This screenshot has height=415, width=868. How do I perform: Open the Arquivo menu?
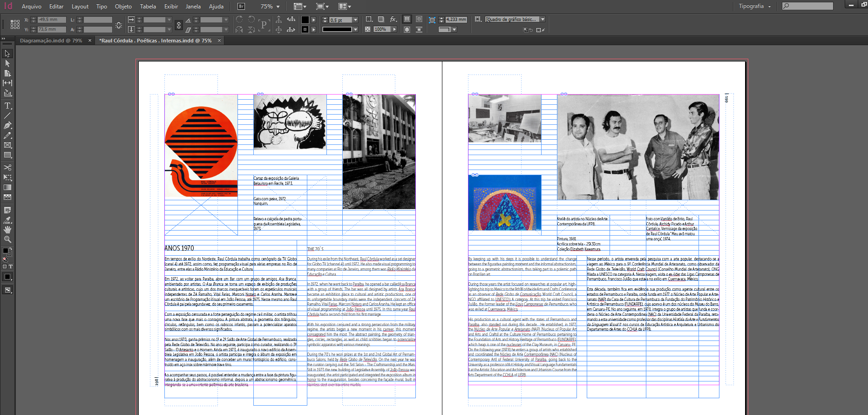click(32, 7)
